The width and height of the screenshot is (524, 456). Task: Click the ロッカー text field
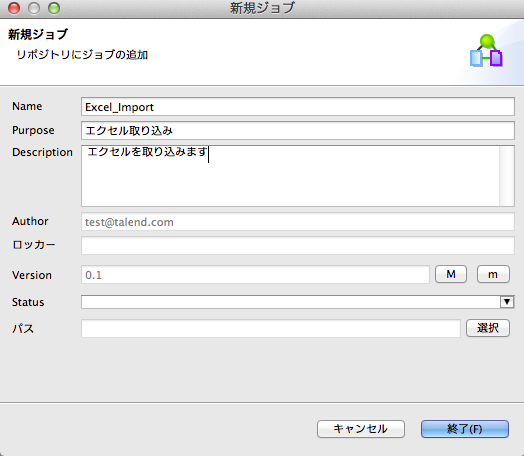[x=298, y=246]
